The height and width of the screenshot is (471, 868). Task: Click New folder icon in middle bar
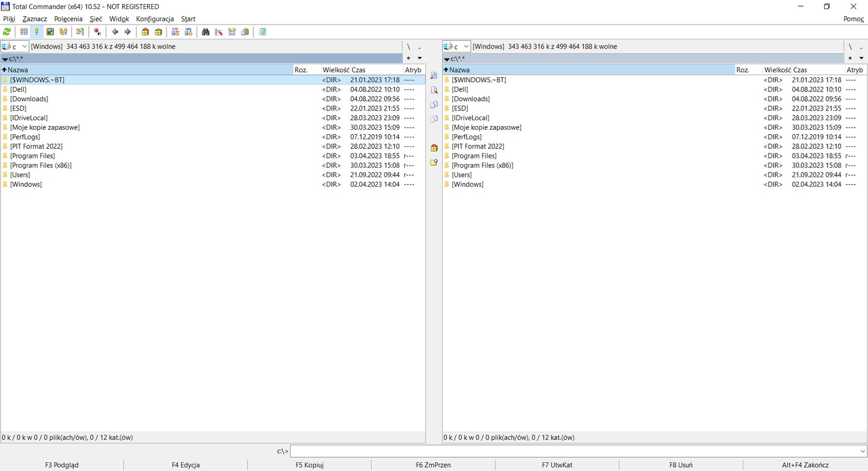coord(434,163)
